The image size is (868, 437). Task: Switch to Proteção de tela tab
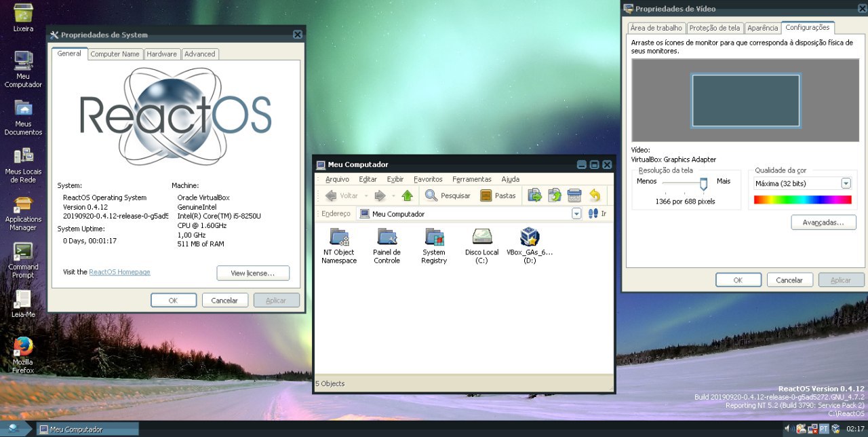click(715, 28)
